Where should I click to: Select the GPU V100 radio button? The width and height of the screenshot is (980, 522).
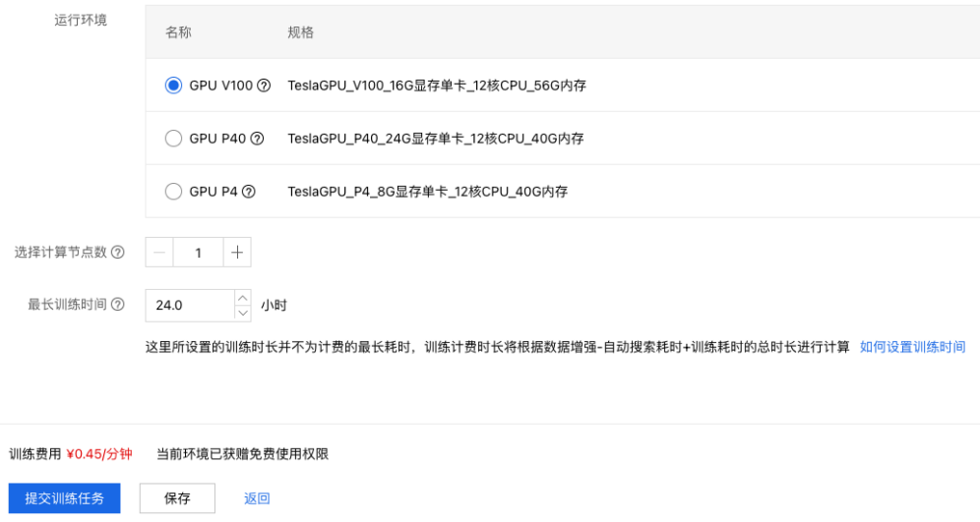coord(173,86)
